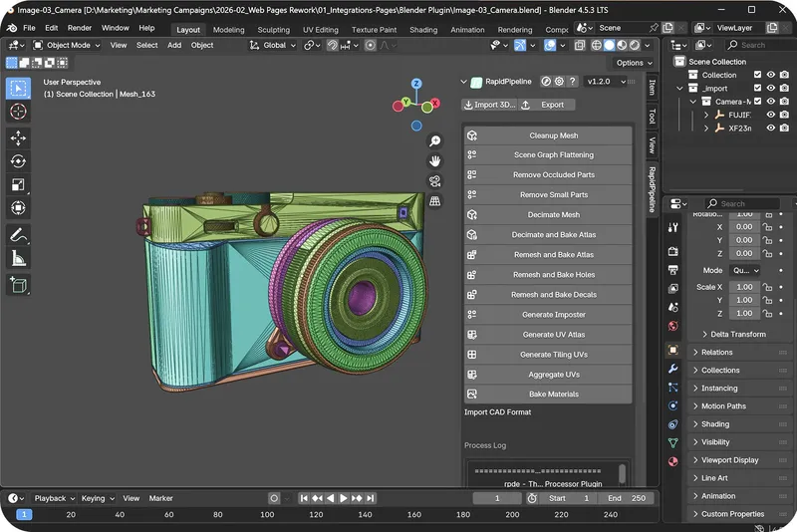The width and height of the screenshot is (797, 532).
Task: Switch to the Shading workspace tab
Action: [x=423, y=30]
